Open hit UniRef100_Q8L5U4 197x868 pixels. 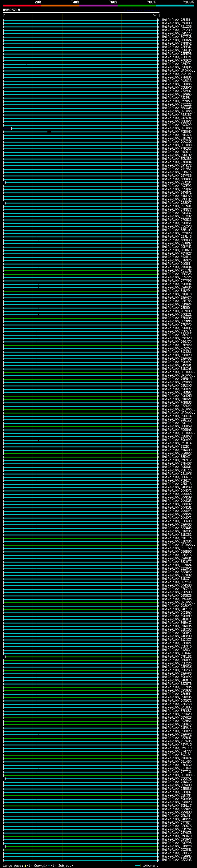coord(177,20)
